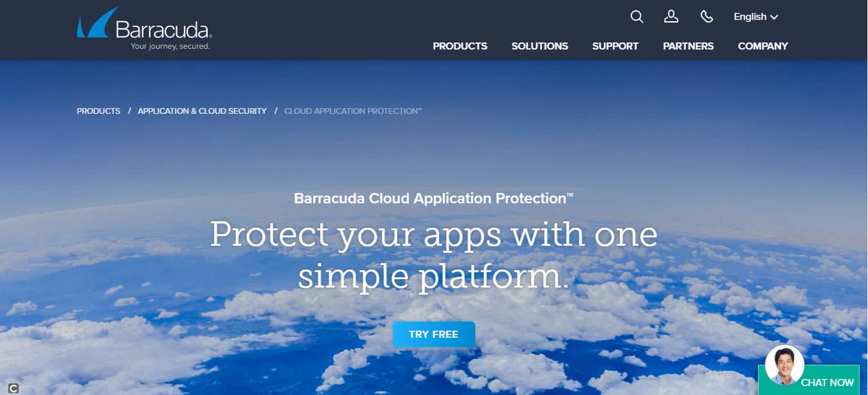Screen dimensions: 868x395
Task: Open the COMPANY menu
Action: click(x=763, y=46)
